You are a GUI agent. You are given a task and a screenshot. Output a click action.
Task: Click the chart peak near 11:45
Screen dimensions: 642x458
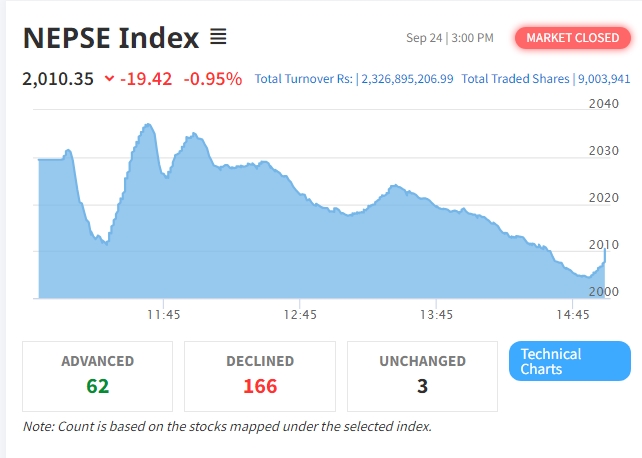[x=147, y=125]
